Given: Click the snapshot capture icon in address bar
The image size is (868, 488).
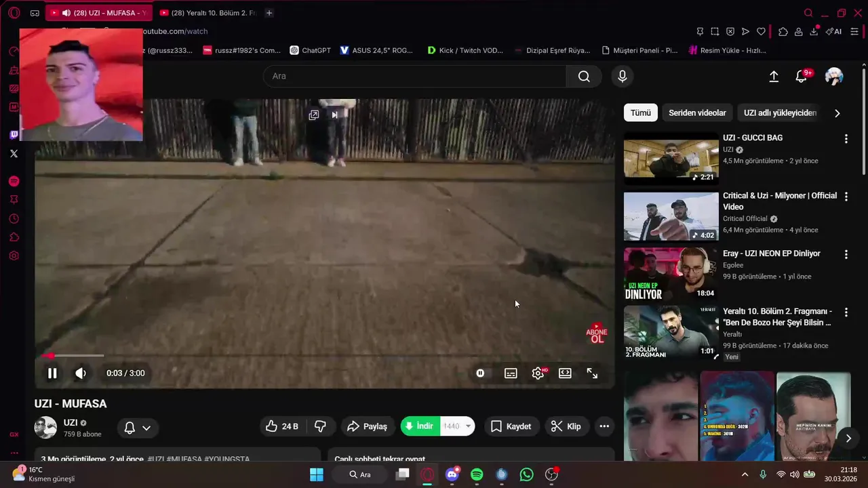Looking at the screenshot, I should pos(715,31).
